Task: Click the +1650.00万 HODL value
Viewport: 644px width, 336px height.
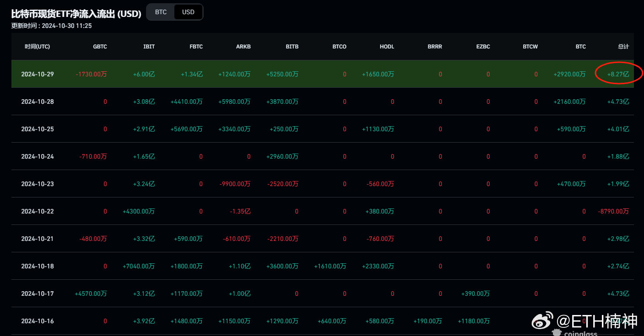Action: pyautogui.click(x=378, y=74)
